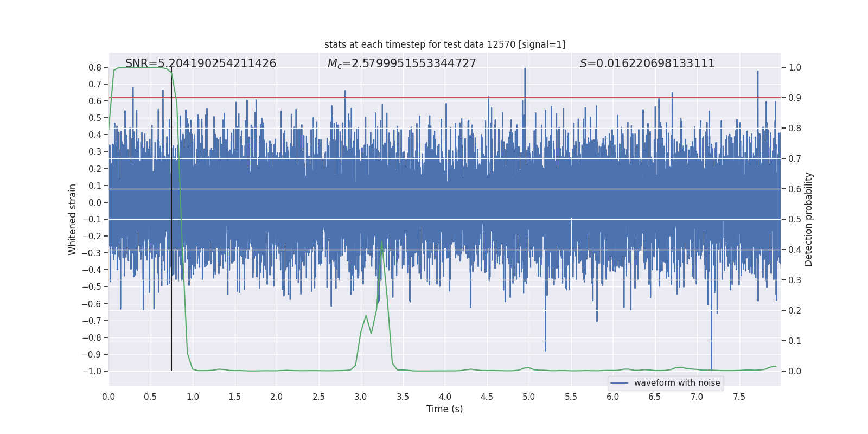Click the green curve peak near 3.25 seconds
The height and width of the screenshot is (434, 868).
[x=382, y=242]
